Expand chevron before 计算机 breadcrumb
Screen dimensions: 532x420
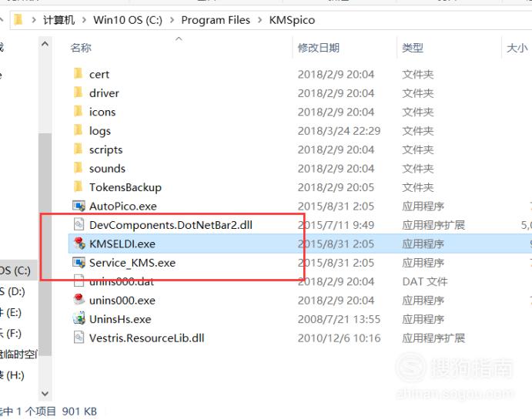pos(34,20)
